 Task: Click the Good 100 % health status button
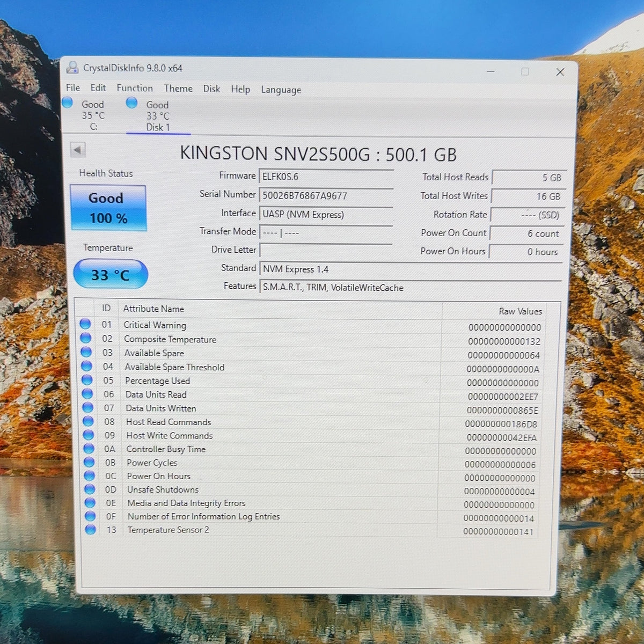pos(108,208)
